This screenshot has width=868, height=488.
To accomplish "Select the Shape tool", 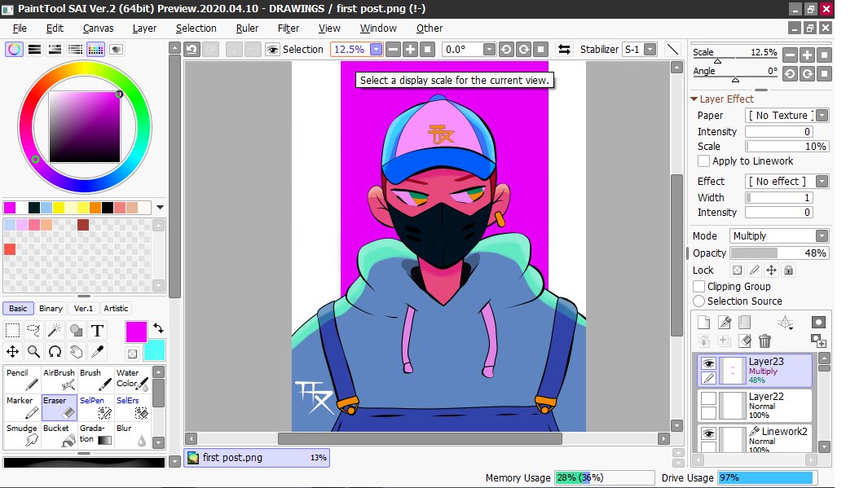I will point(76,331).
